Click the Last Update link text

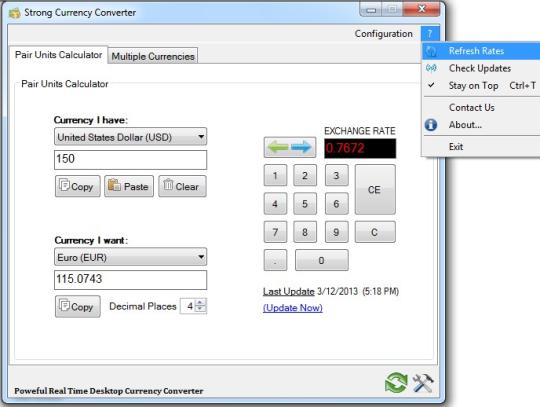click(289, 292)
